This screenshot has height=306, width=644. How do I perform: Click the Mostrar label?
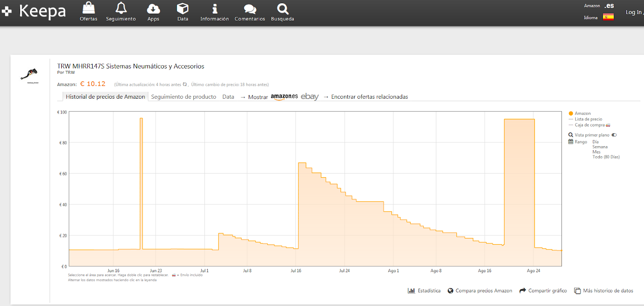[258, 97]
